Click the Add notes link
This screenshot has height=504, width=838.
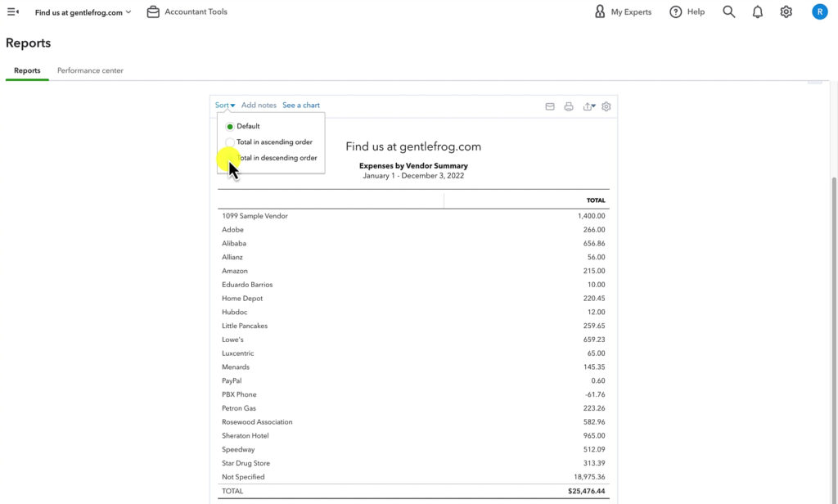point(258,105)
